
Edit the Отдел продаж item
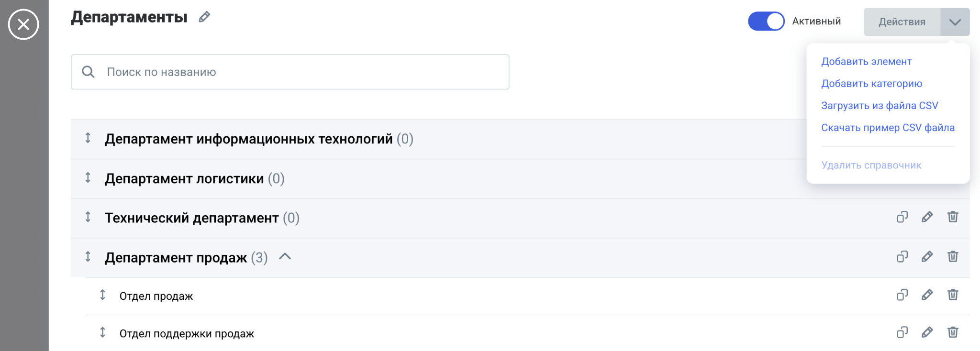point(927,295)
